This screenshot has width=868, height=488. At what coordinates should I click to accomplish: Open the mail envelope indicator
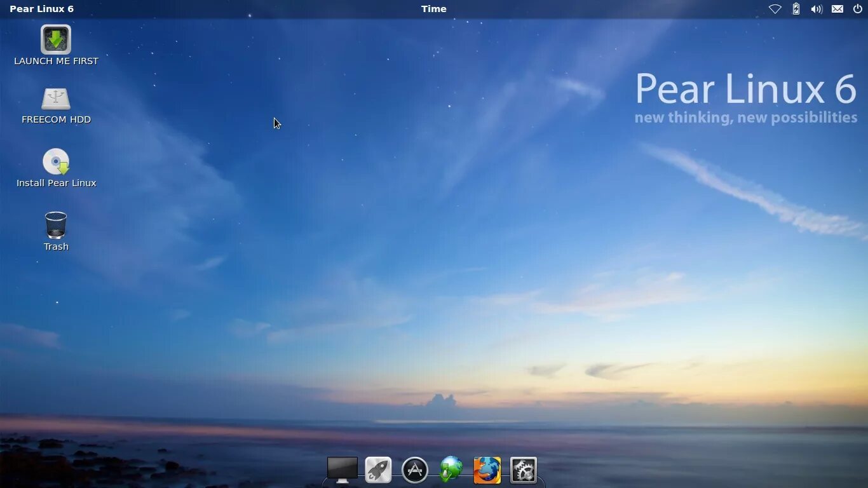point(837,9)
